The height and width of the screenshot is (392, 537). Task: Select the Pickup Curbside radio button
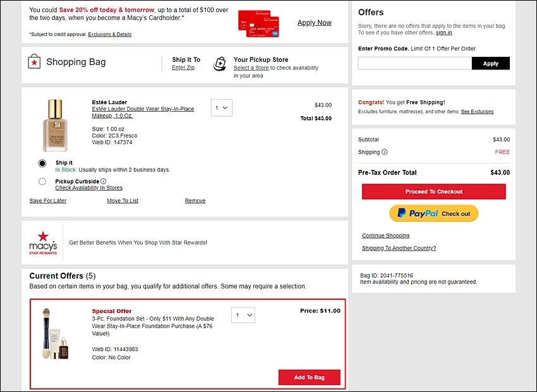[x=42, y=181]
